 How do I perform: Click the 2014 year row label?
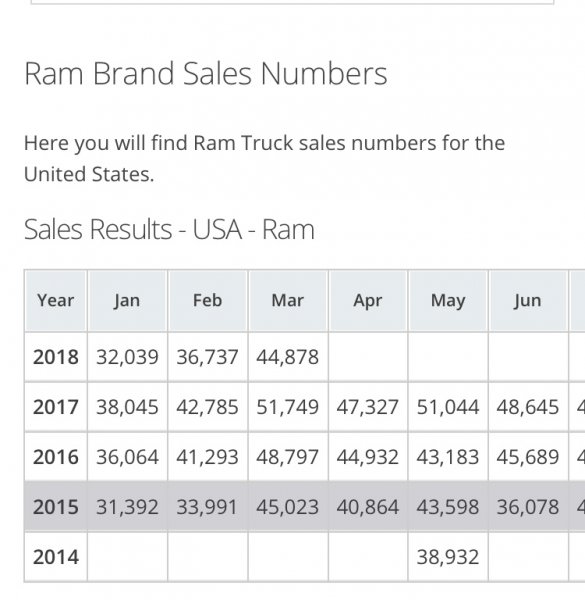point(56,557)
